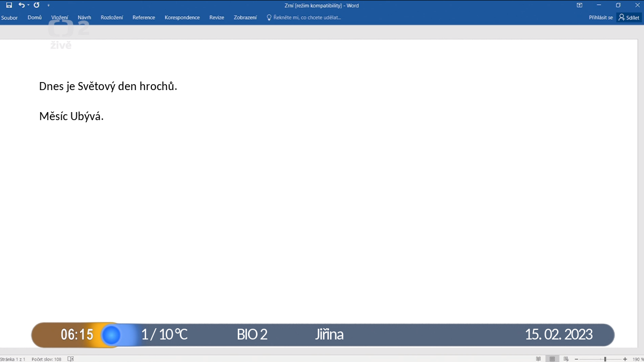
Task: Click the date '15. 02. 2023'
Action: (559, 335)
